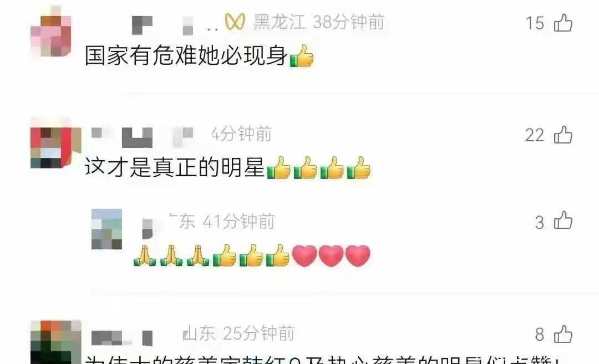Viewport: 599px width, 364px height.
Task: Like the reply with 3 likes
Action: pos(563,221)
